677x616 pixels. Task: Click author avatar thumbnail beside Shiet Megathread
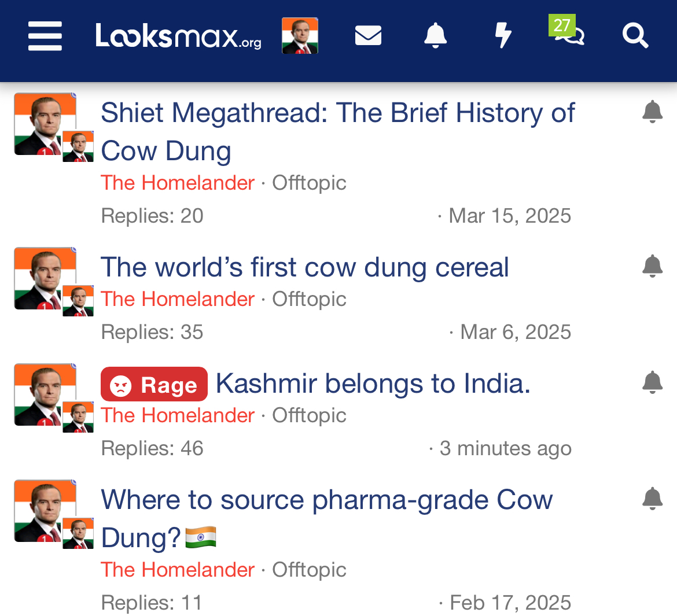coord(45,124)
